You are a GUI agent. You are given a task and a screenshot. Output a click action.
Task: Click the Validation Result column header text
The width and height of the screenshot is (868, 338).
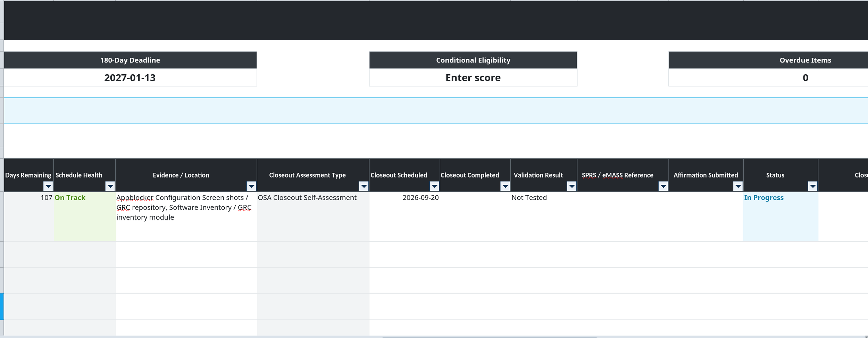(538, 175)
